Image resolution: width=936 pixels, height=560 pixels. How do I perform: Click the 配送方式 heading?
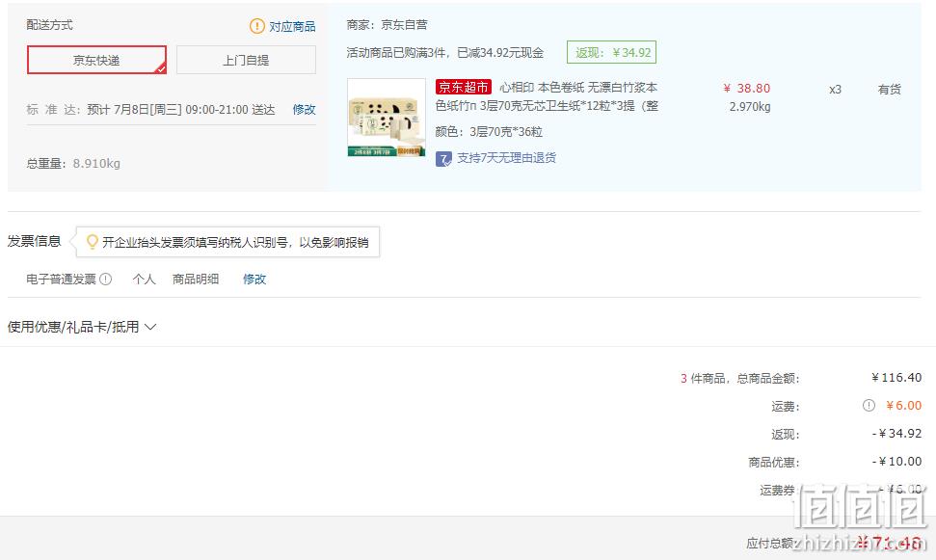pyautogui.click(x=49, y=24)
